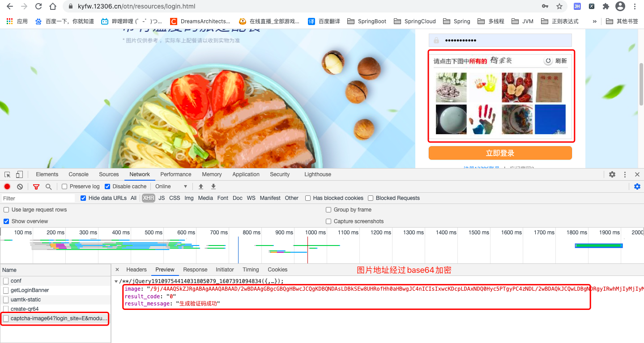644x343 pixels.
Task: Clear the network log with the clear icon
Action: coord(19,186)
